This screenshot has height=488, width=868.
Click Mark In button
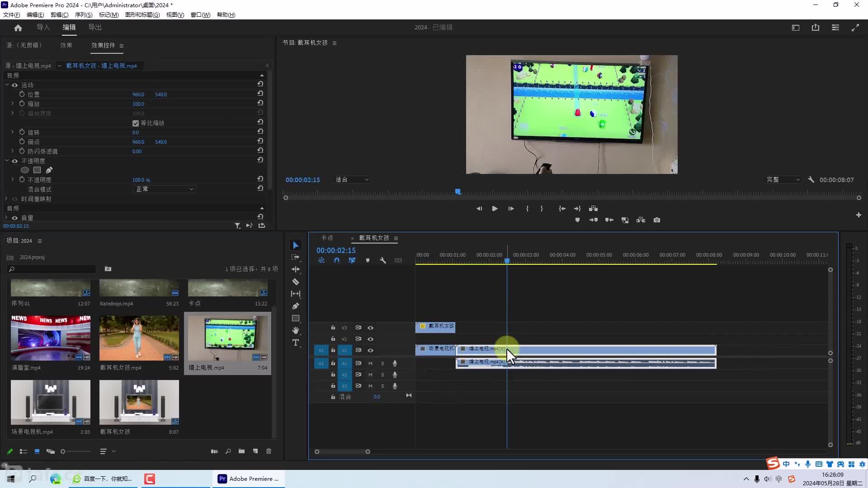pyautogui.click(x=527, y=208)
